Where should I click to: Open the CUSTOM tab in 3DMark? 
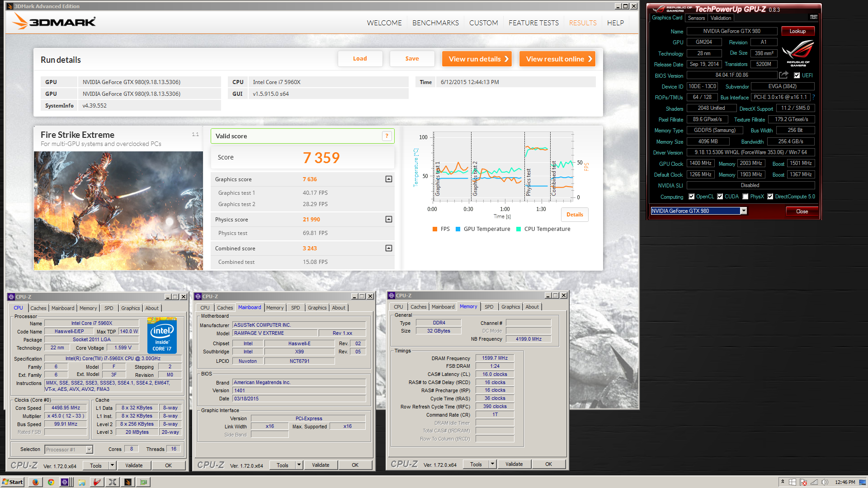(x=483, y=23)
